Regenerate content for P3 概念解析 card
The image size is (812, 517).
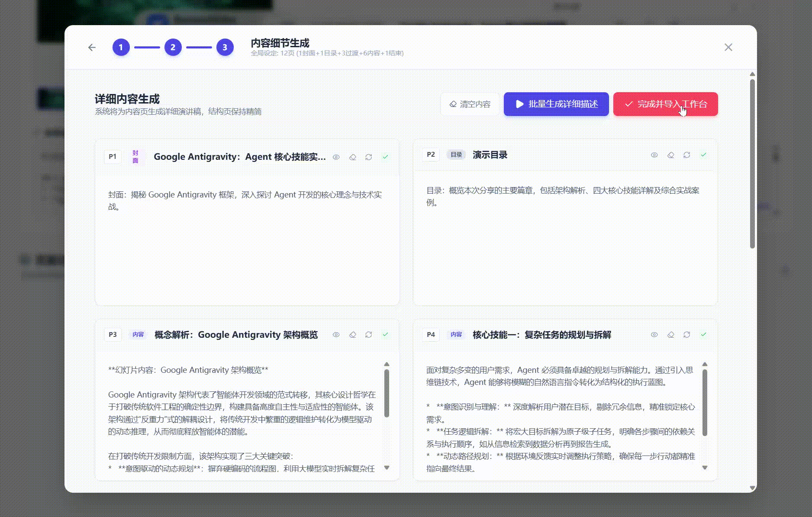tap(369, 335)
